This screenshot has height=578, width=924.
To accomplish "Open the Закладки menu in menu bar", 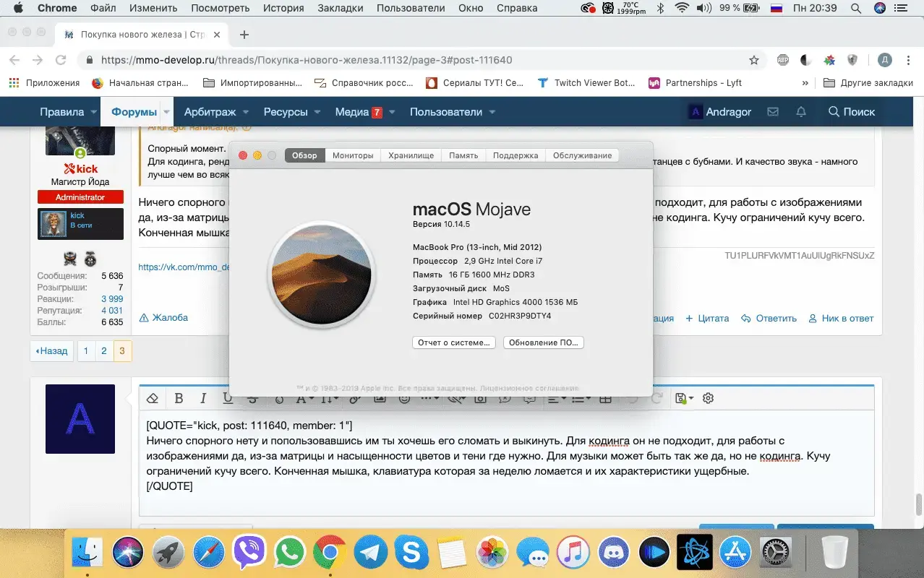I will 341,8.
